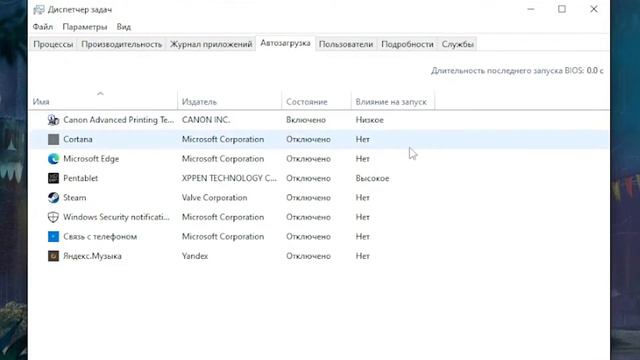This screenshot has height=360, width=640.
Task: Click the Отключено status of Pentablet
Action: [309, 178]
